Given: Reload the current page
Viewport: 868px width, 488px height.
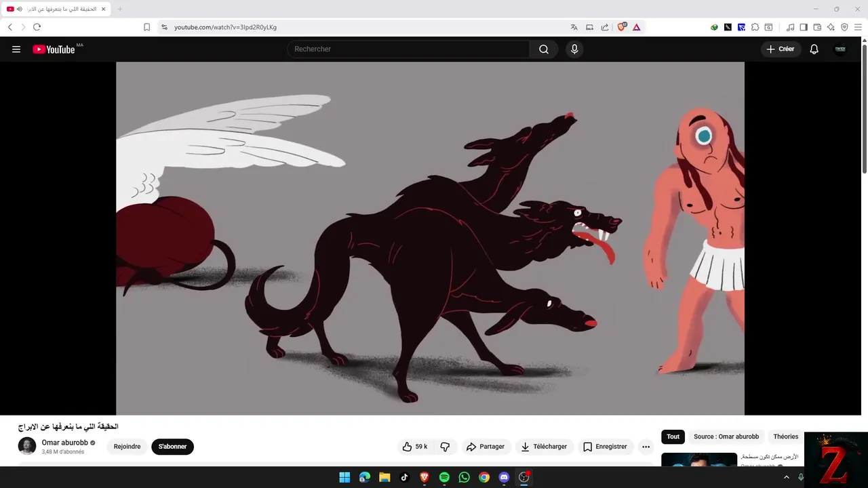Looking at the screenshot, I should [x=37, y=27].
